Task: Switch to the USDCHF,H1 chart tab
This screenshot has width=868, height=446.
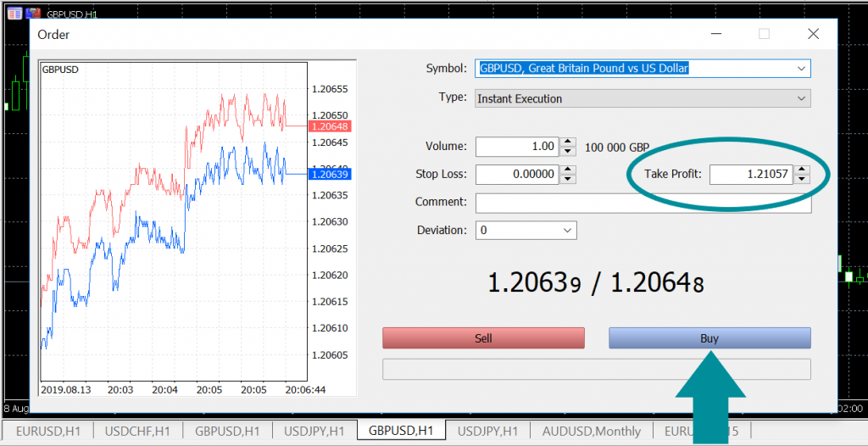Action: coord(137,431)
